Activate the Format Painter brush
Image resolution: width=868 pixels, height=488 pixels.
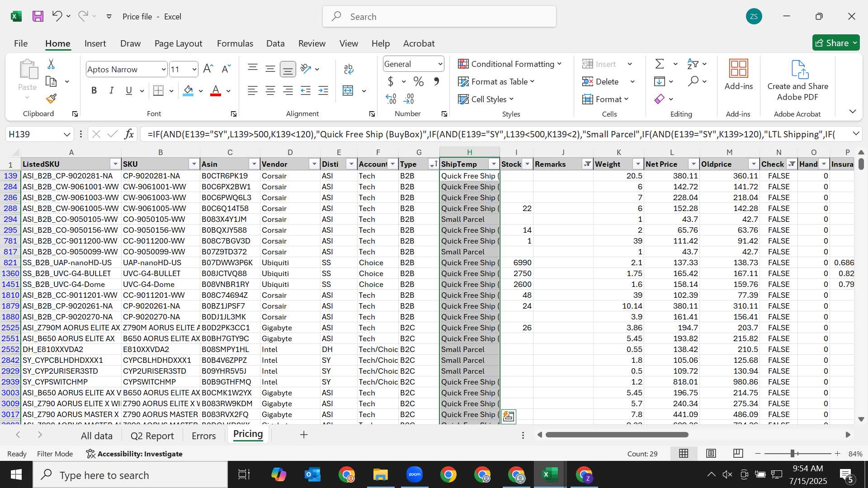pos(51,99)
